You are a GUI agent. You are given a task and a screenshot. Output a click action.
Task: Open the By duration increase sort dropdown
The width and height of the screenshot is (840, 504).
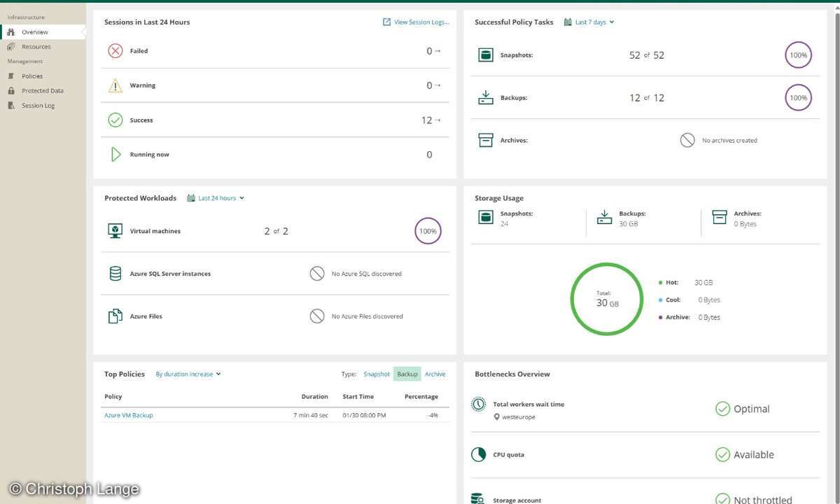tap(188, 374)
